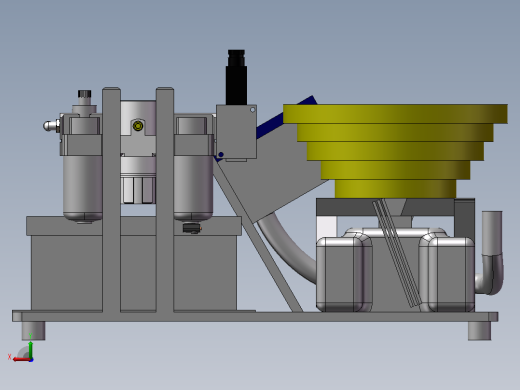Select the black knurled knob atop left unit
The height and width of the screenshot is (390, 520).
click(85, 94)
